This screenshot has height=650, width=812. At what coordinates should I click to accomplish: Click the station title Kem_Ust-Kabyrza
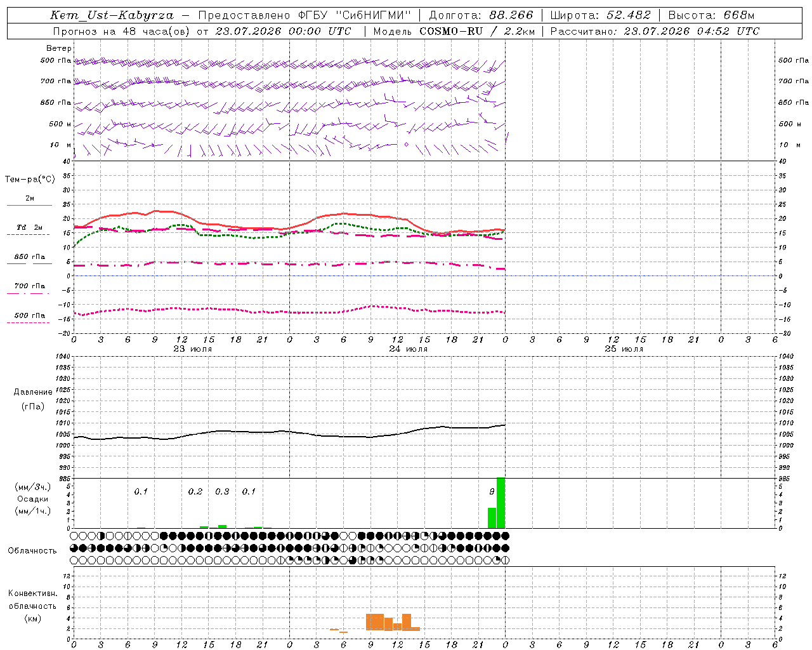click(112, 15)
